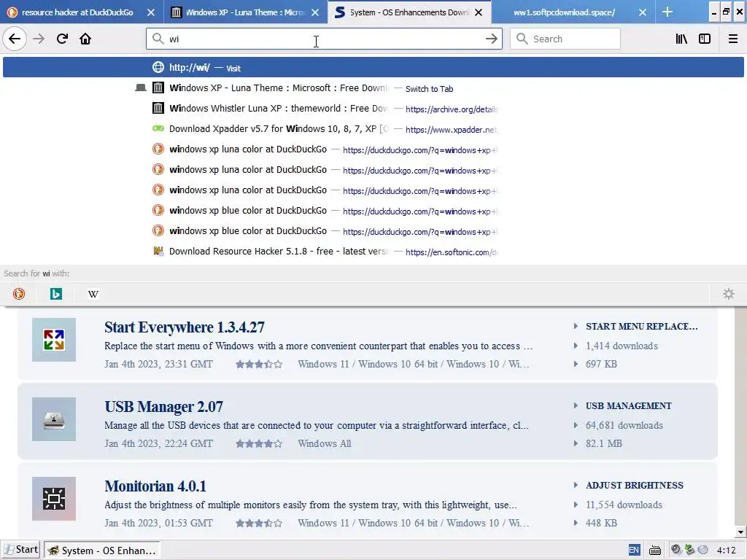Open the on-screen keyboard tray icon
This screenshot has width=747, height=560.
coord(655,551)
